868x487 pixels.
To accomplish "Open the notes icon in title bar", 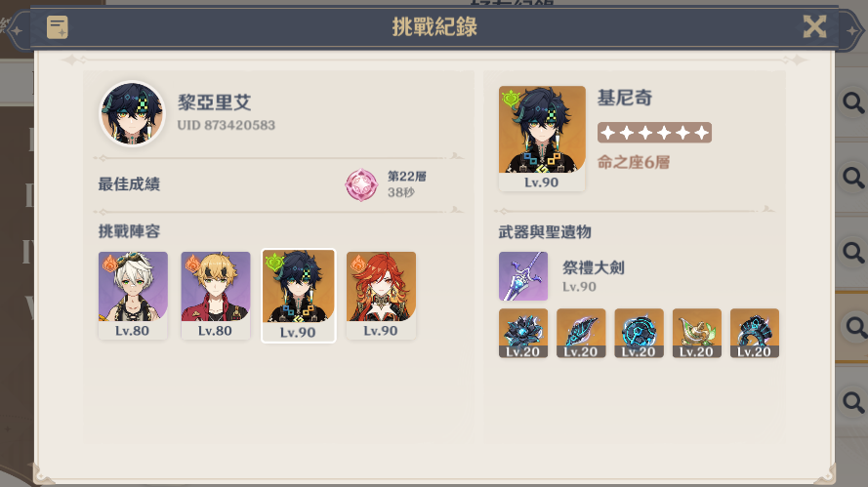I will 57,27.
